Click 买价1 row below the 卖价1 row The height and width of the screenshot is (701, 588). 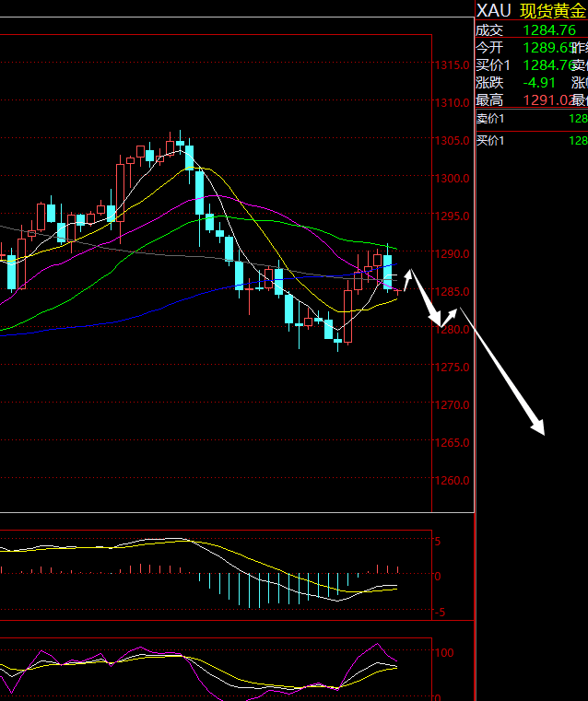coord(532,141)
